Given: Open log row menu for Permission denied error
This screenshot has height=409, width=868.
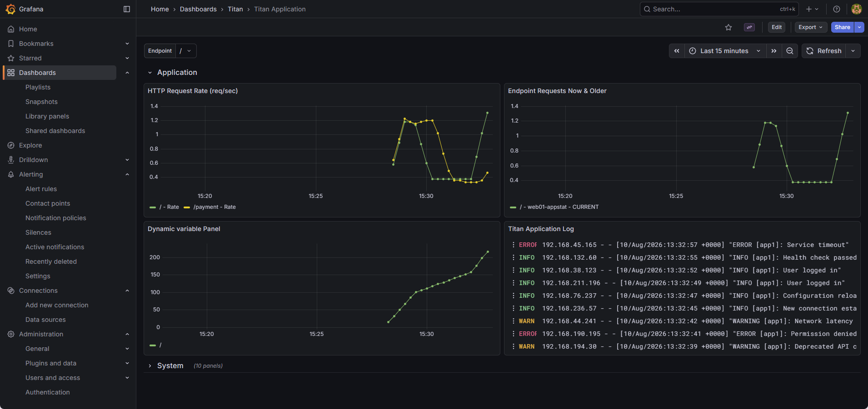Looking at the screenshot, I should (x=514, y=334).
